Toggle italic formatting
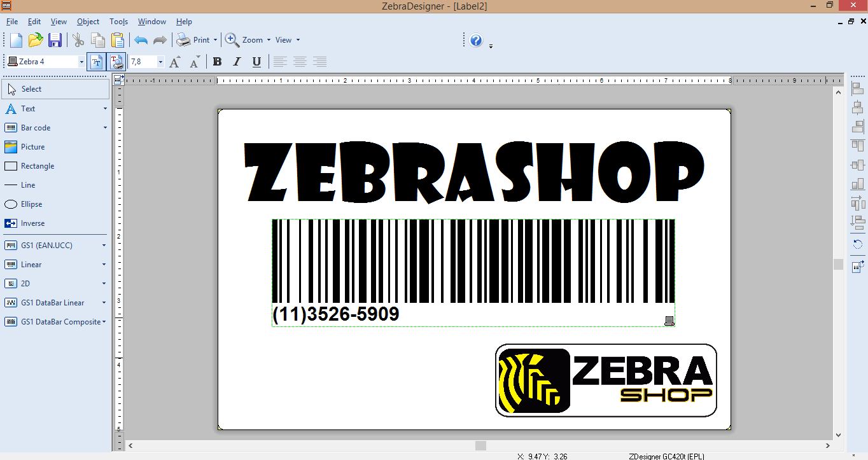Image resolution: width=868 pixels, height=460 pixels. (236, 61)
